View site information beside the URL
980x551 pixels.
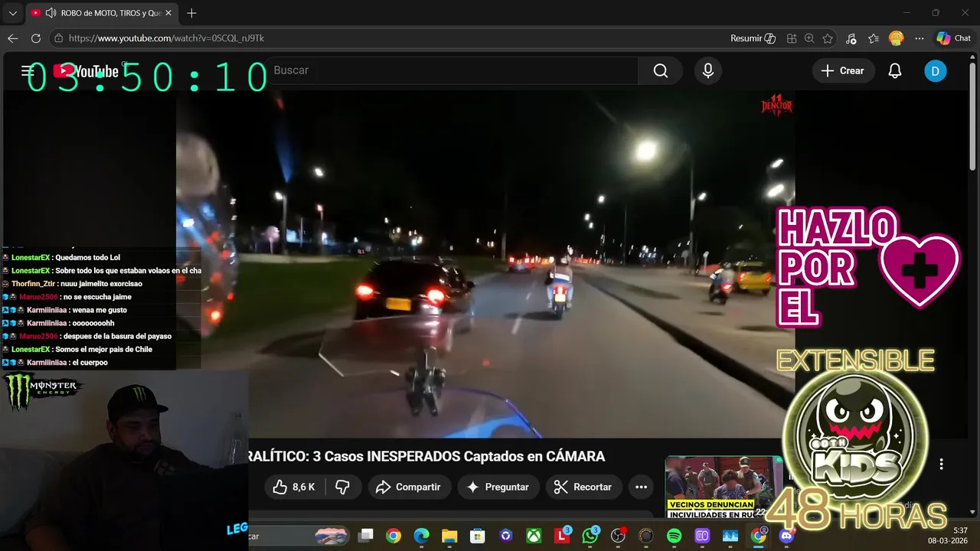click(x=58, y=38)
